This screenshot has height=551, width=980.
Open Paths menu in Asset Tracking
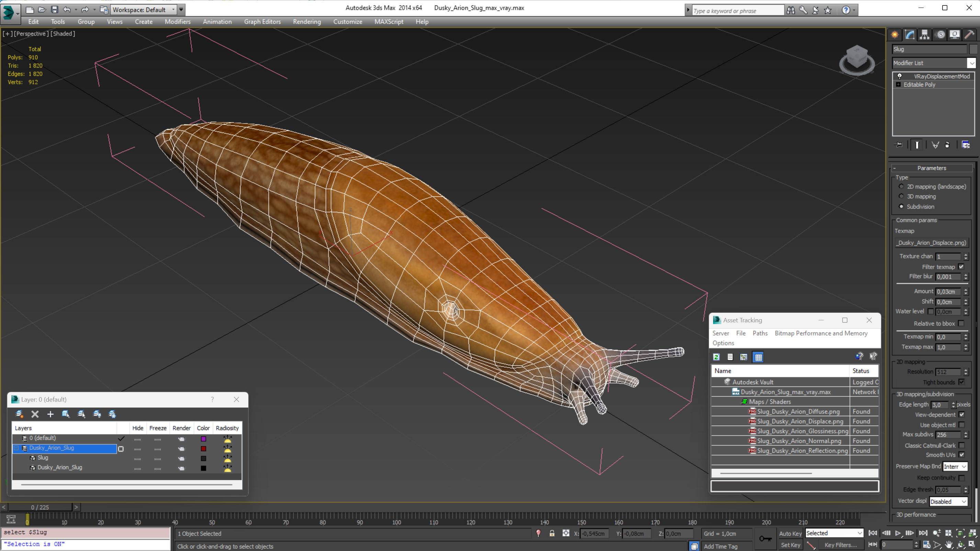[760, 333]
